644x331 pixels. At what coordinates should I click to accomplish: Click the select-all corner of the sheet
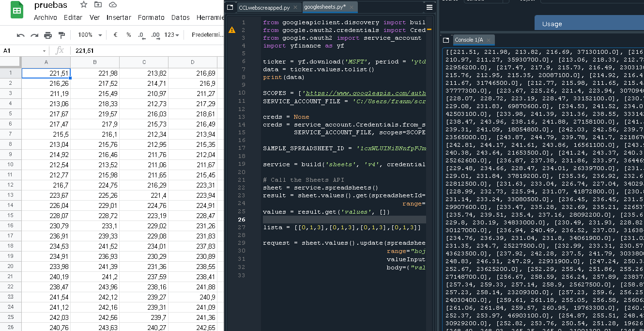coord(11,62)
